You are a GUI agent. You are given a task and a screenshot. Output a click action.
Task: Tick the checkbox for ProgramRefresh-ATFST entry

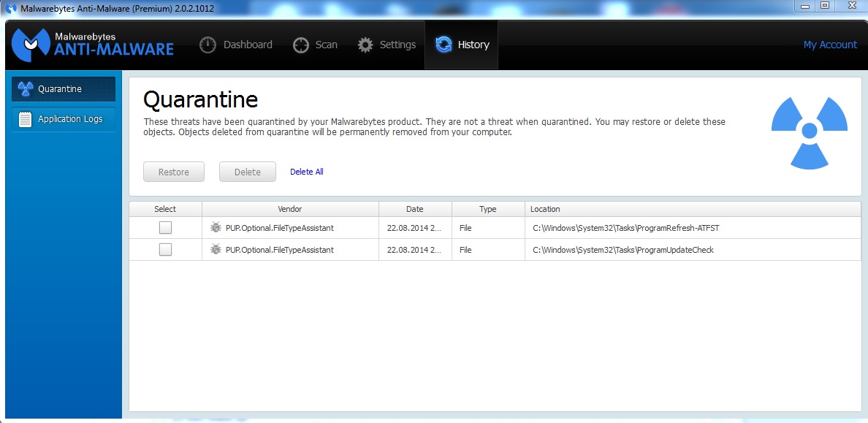(x=165, y=227)
